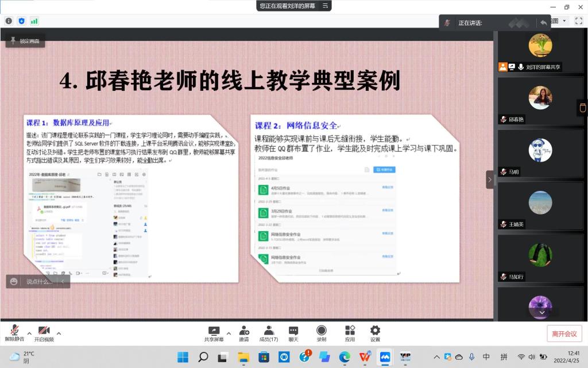Open the 邀请 invite icon

(x=244, y=333)
